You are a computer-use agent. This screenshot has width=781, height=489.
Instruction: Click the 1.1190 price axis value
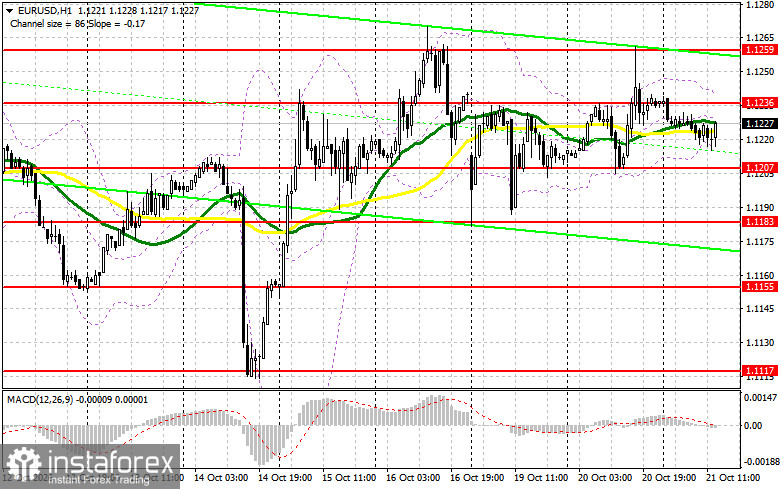point(760,208)
